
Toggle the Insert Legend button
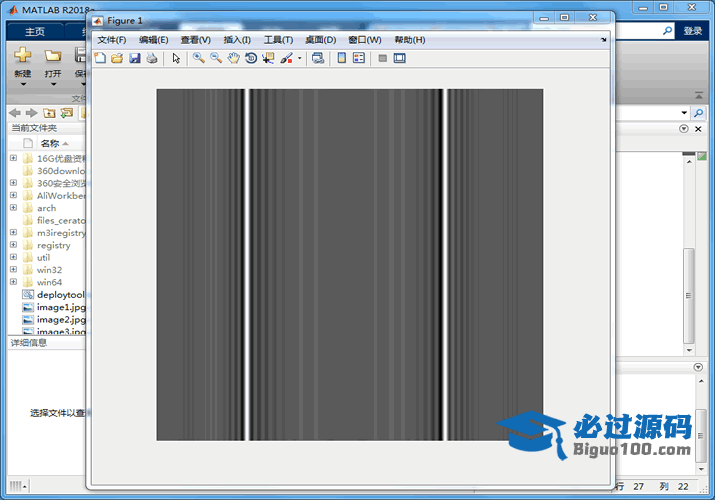(359, 58)
